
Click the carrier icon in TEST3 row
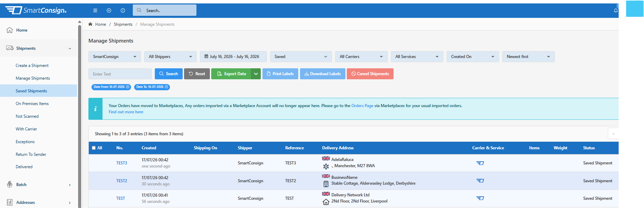click(x=480, y=163)
